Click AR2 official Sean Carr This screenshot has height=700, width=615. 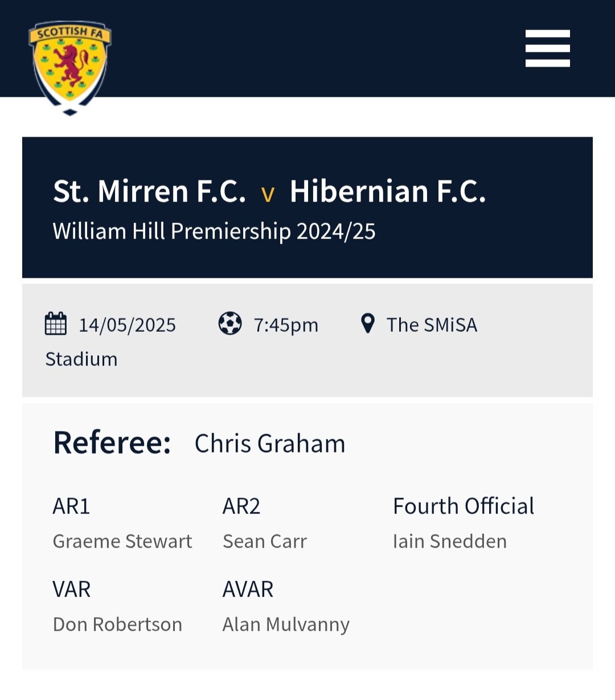(x=265, y=541)
